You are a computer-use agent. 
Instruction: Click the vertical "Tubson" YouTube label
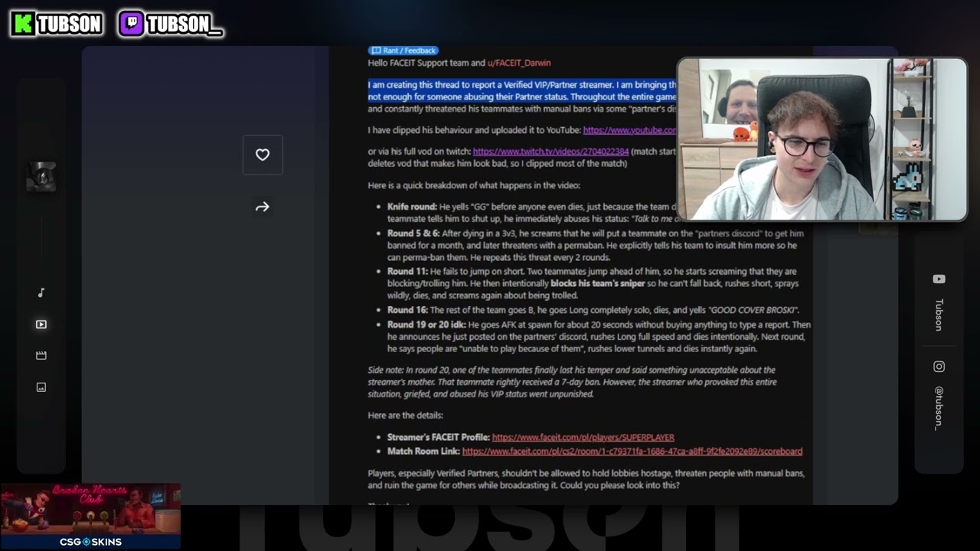tap(939, 315)
